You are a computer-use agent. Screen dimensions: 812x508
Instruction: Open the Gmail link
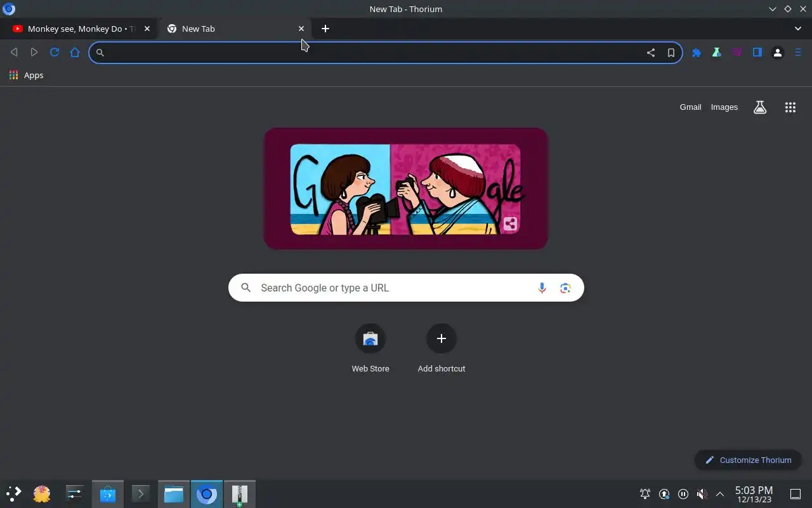click(690, 107)
